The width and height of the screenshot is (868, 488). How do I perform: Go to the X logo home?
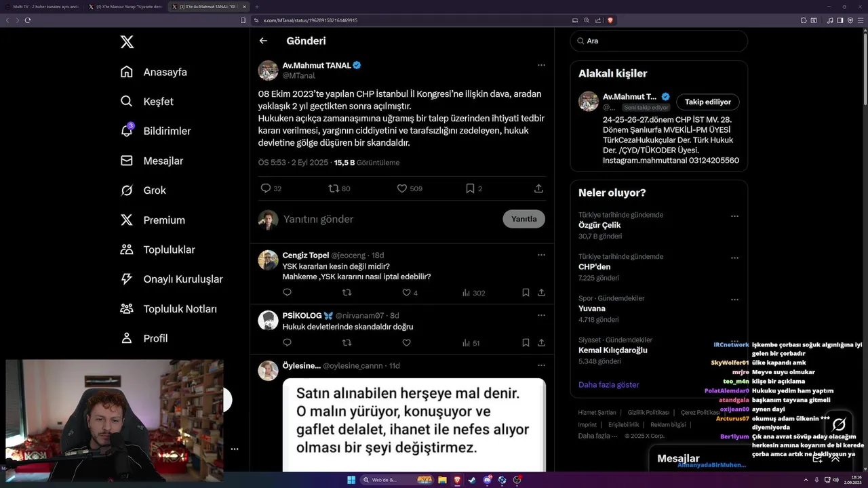tap(127, 42)
